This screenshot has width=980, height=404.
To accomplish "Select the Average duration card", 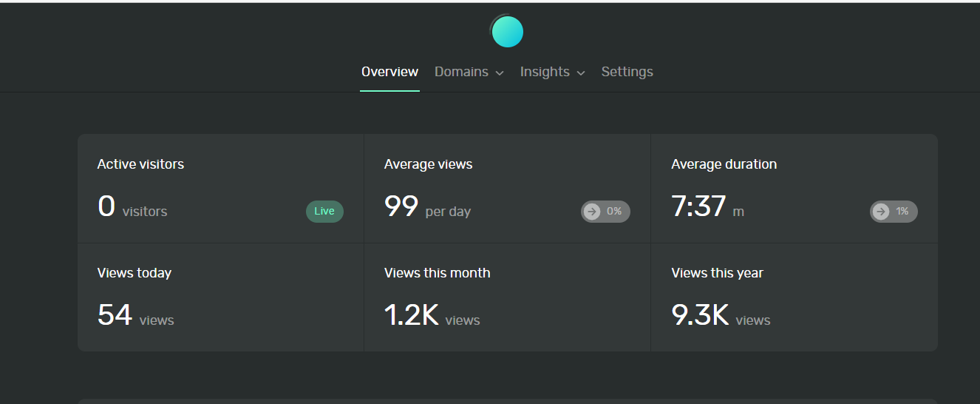I will tap(794, 189).
